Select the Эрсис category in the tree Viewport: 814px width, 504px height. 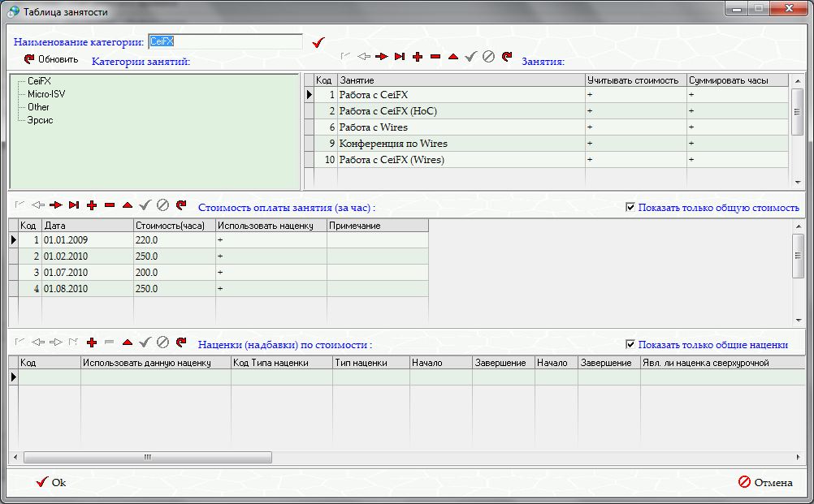click(x=41, y=120)
